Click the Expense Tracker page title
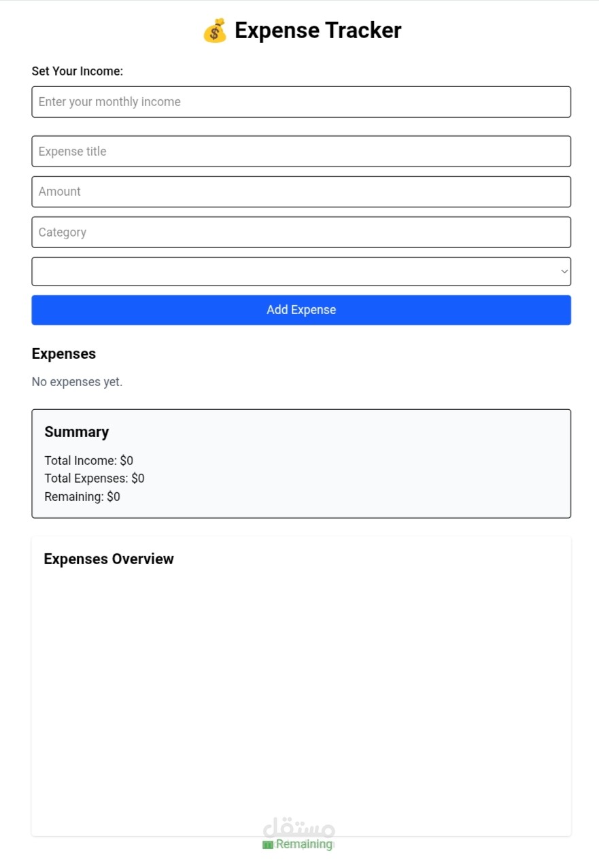599x868 pixels. tap(318, 31)
